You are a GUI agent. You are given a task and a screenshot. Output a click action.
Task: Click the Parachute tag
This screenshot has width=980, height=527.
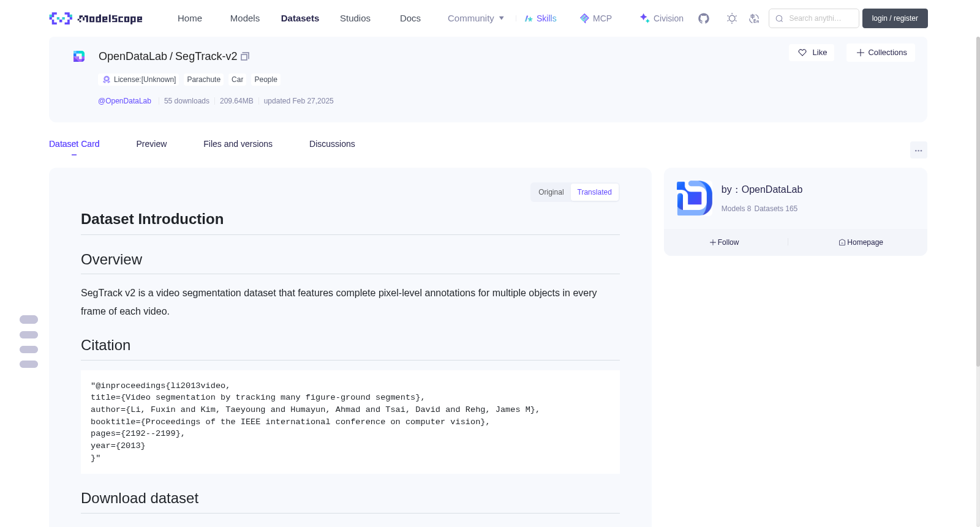204,80
